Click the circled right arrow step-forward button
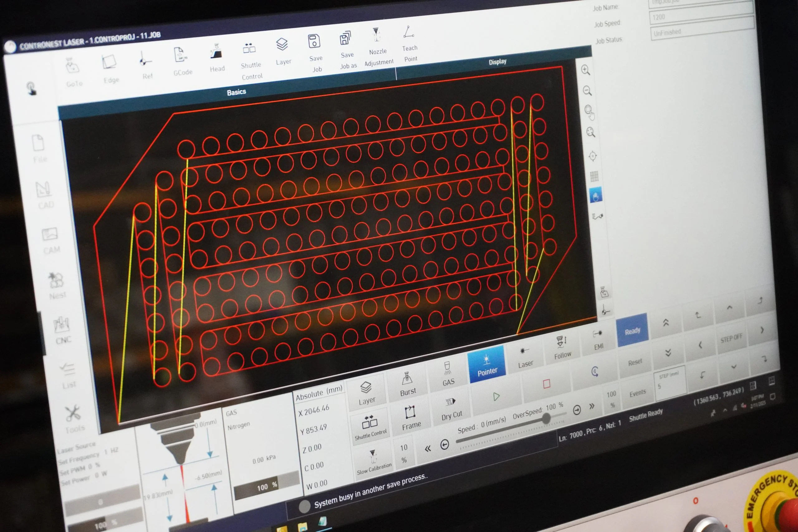798x532 pixels. [577, 410]
